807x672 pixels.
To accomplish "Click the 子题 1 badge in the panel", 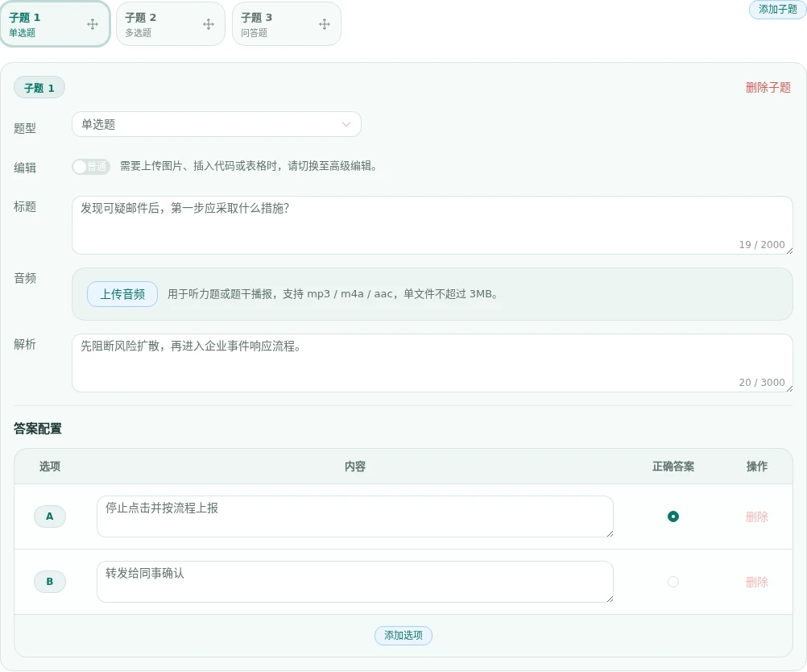I will pos(39,88).
